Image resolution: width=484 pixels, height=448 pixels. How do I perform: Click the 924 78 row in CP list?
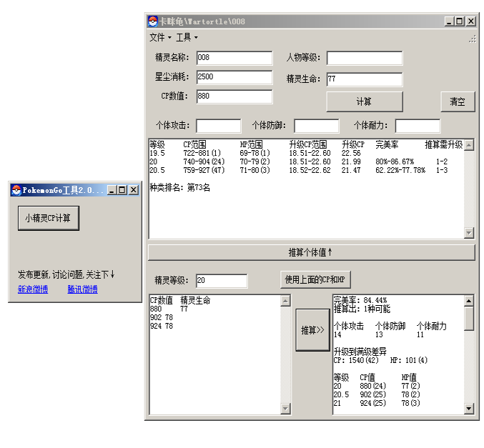coord(162,326)
